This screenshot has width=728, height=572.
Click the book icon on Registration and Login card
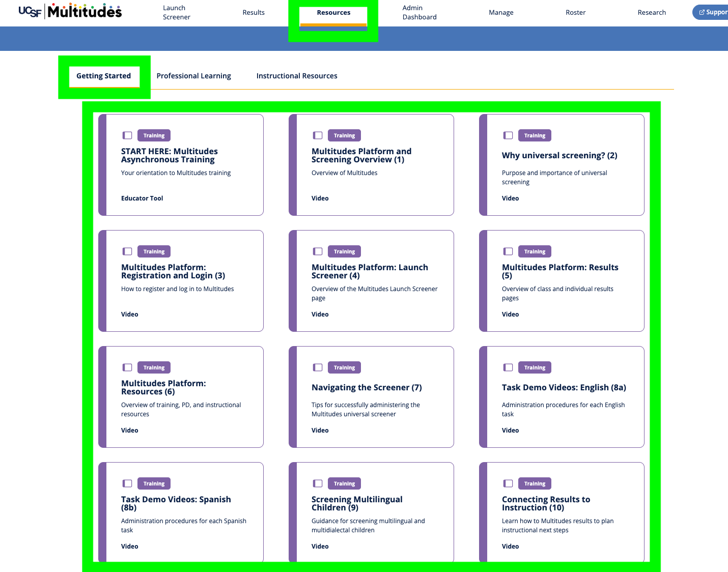127,251
